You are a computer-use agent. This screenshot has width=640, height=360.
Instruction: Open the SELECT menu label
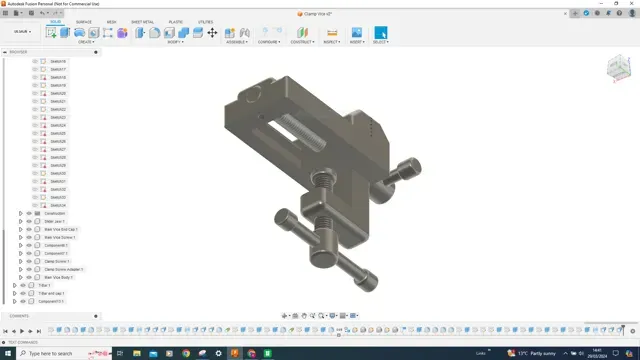381,42
